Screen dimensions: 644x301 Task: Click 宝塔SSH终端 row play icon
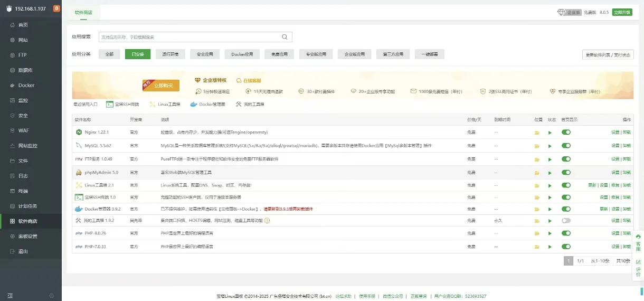click(550, 197)
